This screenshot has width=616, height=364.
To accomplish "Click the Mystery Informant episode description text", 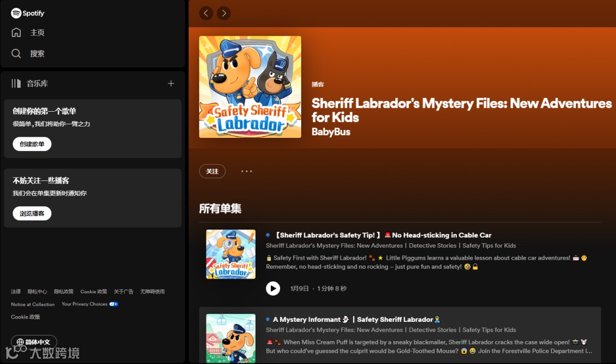I will pos(429,346).
